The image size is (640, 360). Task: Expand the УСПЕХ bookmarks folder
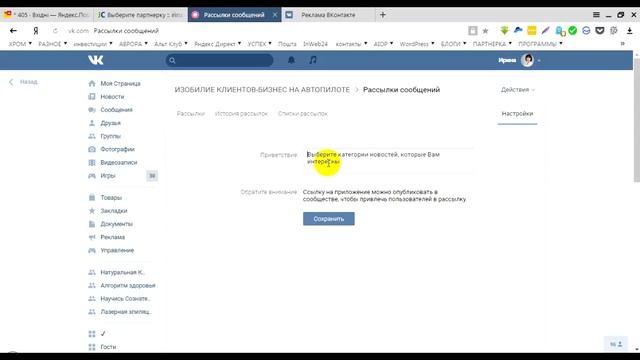[259, 44]
